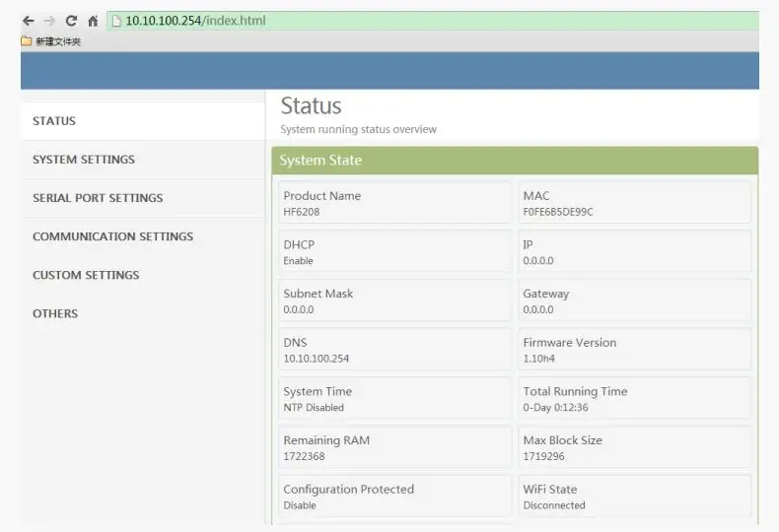Image resolution: width=779 pixels, height=532 pixels.
Task: Click the Subnet Mask label
Action: pos(318,294)
